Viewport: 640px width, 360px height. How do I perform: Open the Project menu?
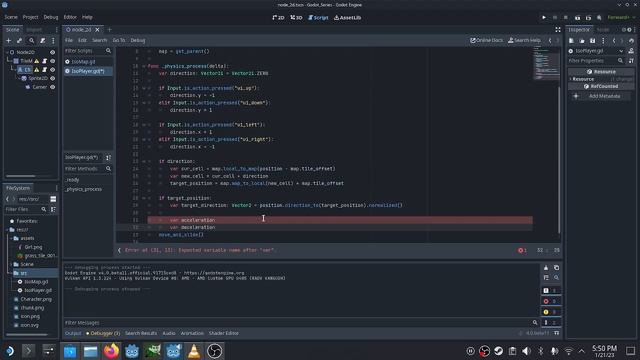coord(30,17)
